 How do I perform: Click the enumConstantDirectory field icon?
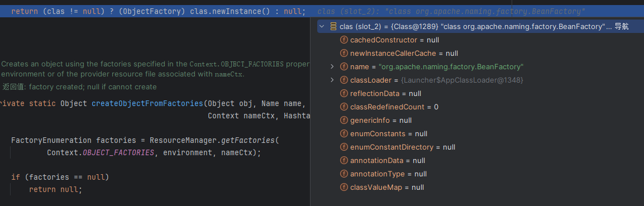point(344,147)
